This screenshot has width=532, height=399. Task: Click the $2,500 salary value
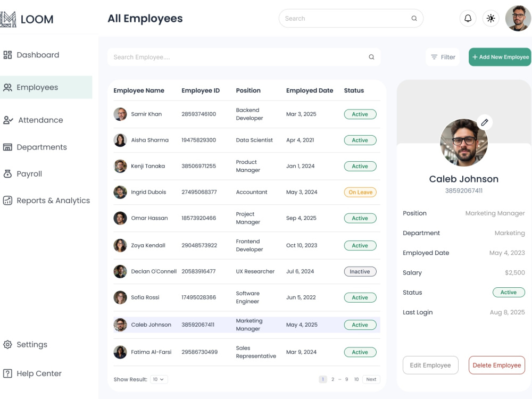pyautogui.click(x=514, y=273)
